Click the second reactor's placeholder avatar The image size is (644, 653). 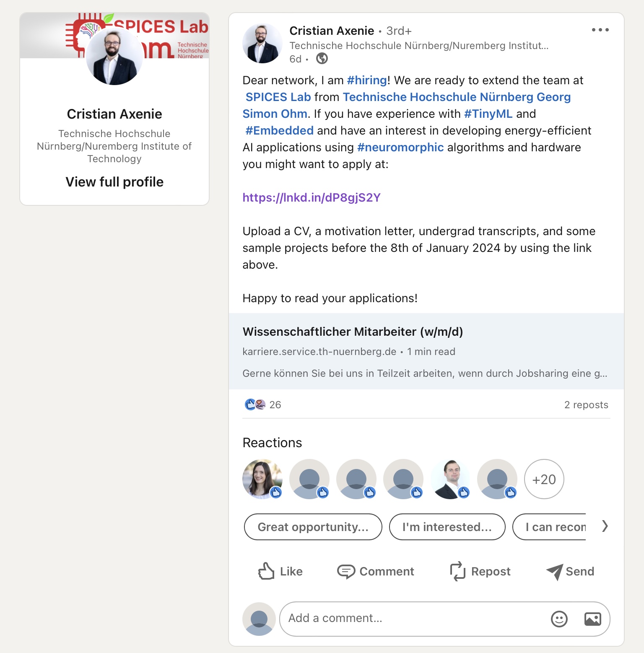tap(309, 479)
